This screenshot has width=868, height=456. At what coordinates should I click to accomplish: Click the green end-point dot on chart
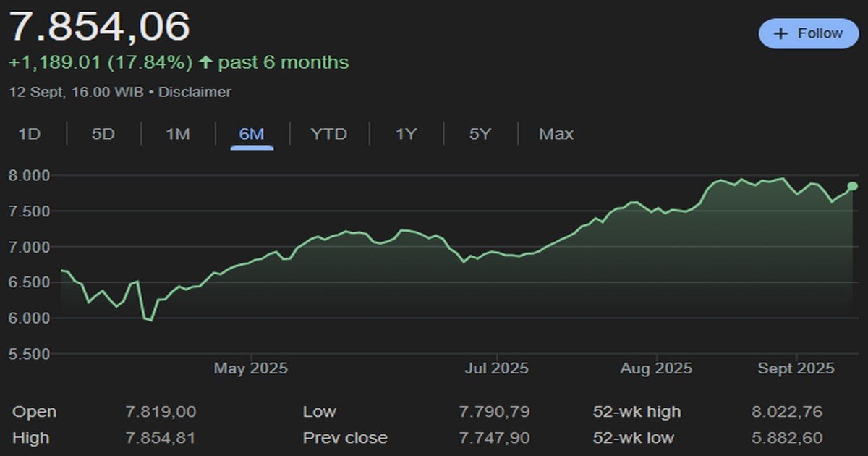[853, 186]
